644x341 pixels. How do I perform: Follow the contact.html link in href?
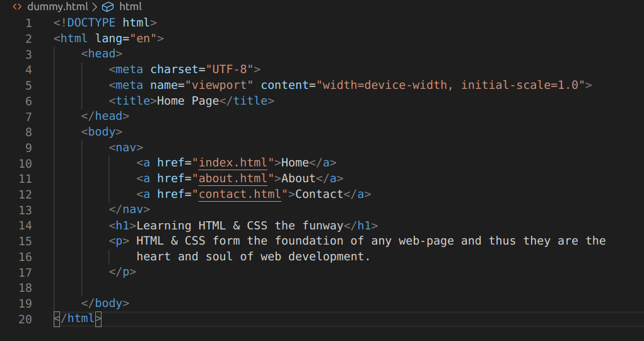pos(240,194)
